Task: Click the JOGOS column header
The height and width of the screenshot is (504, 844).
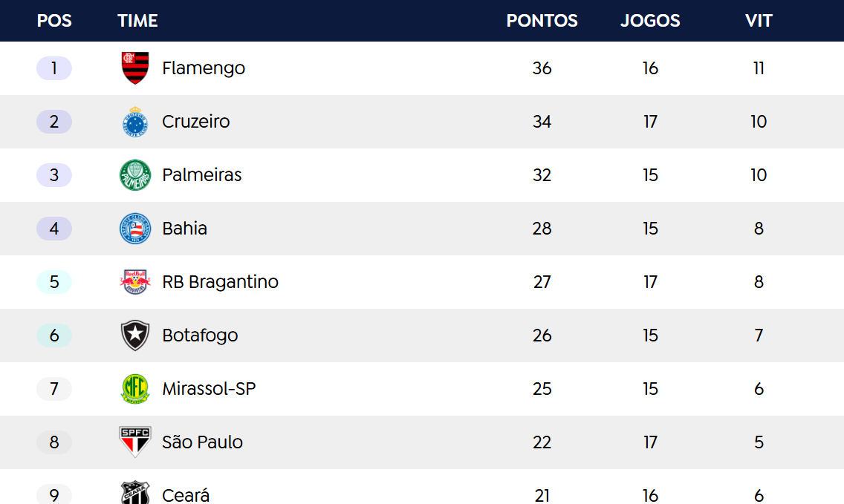Action: [650, 21]
